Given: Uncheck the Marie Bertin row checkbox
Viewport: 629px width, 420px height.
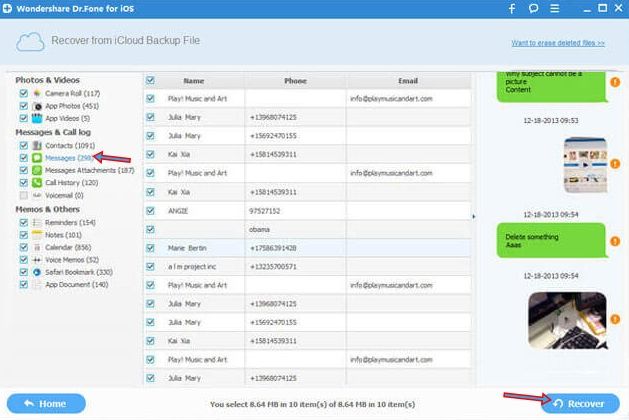Looking at the screenshot, I should (150, 248).
